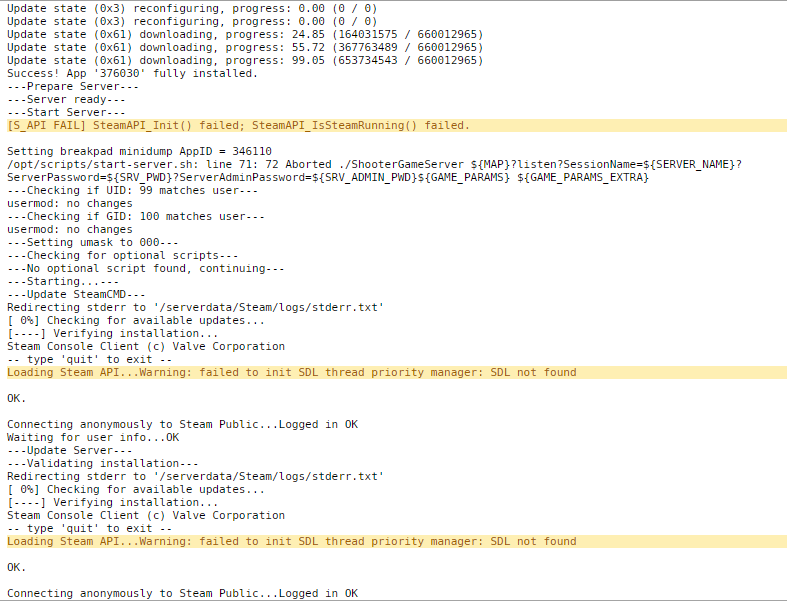Click the downloading progress 55.72 line
This screenshot has height=601, width=787.
245,47
